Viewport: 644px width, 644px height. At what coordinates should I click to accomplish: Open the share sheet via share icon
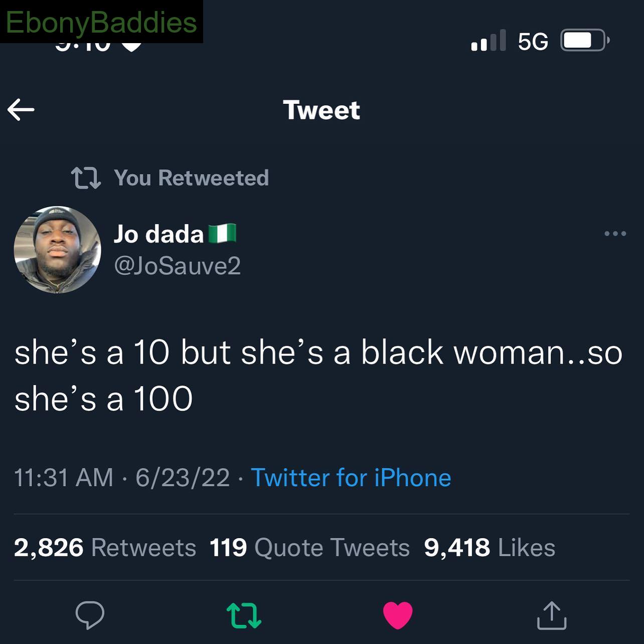552,615
